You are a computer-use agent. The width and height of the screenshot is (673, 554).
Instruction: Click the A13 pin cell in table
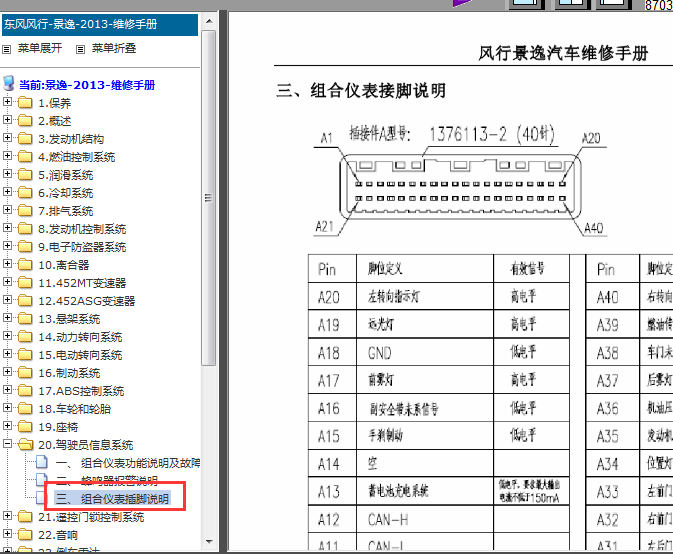tap(332, 492)
